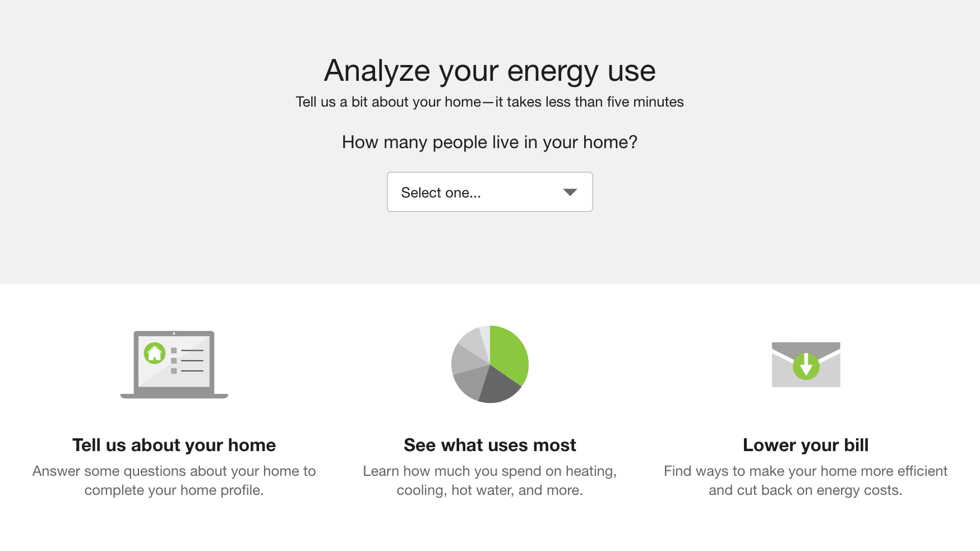Click the laptop home profile icon
The image size is (980, 551).
click(x=173, y=364)
